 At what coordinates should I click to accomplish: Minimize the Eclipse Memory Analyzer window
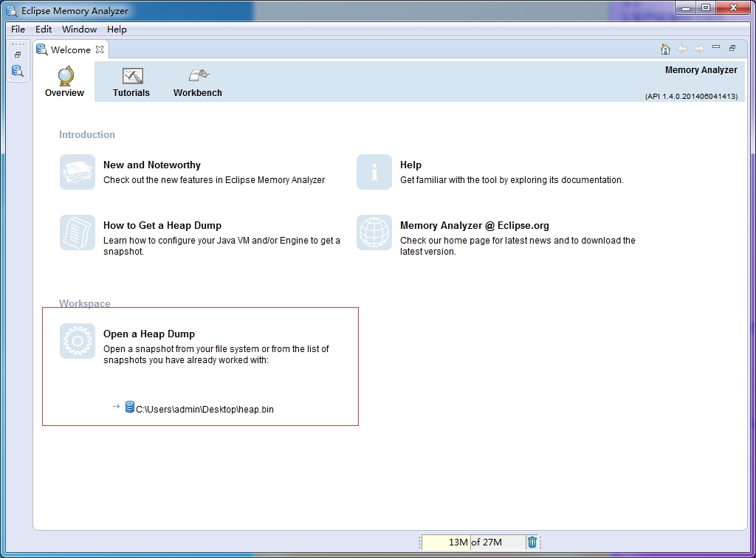point(686,7)
